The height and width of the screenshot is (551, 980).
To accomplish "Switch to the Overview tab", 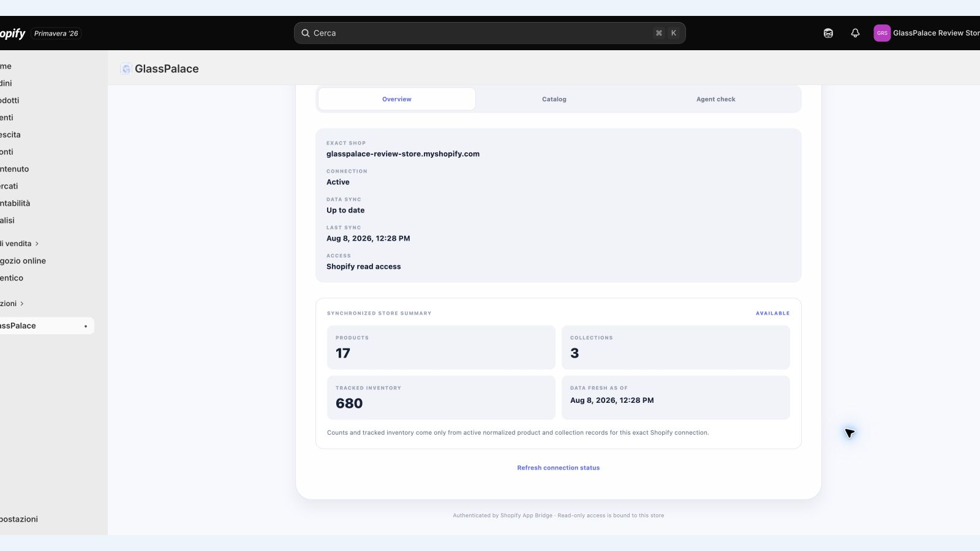I will tap(397, 99).
